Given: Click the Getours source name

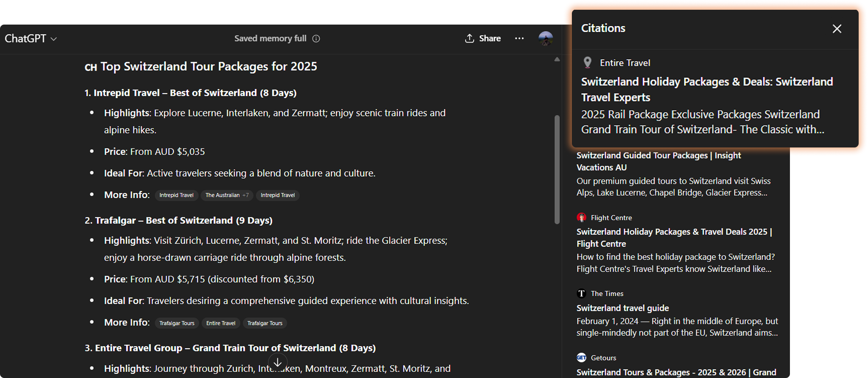Looking at the screenshot, I should point(603,358).
